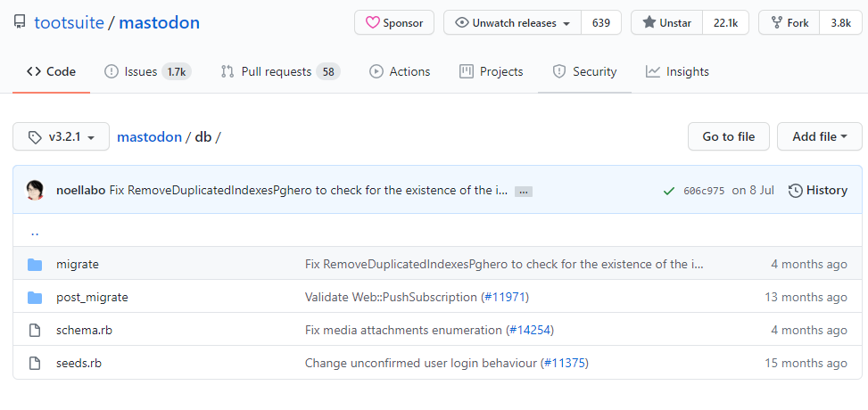Go to mastodon root in breadcrumb
Screen dimensions: 868x410
pos(150,137)
